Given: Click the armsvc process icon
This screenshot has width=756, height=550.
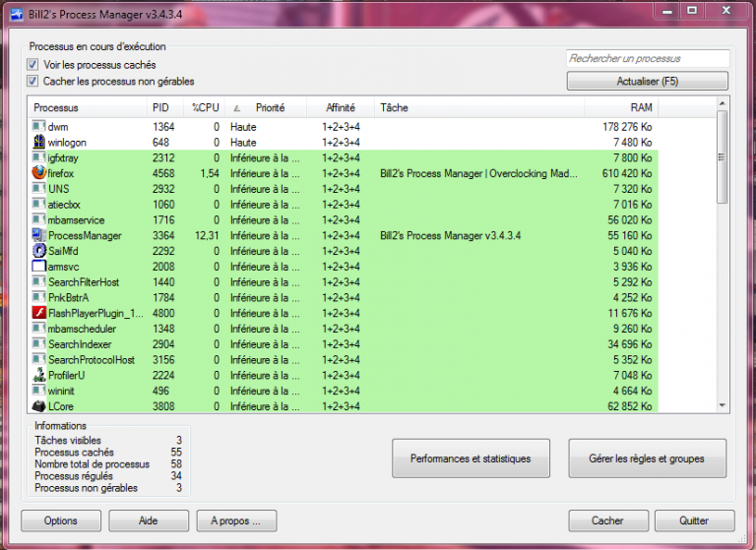Looking at the screenshot, I should (38, 266).
